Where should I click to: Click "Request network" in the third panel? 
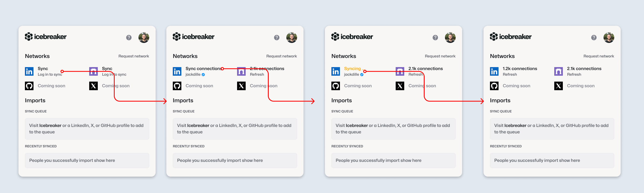click(x=440, y=56)
